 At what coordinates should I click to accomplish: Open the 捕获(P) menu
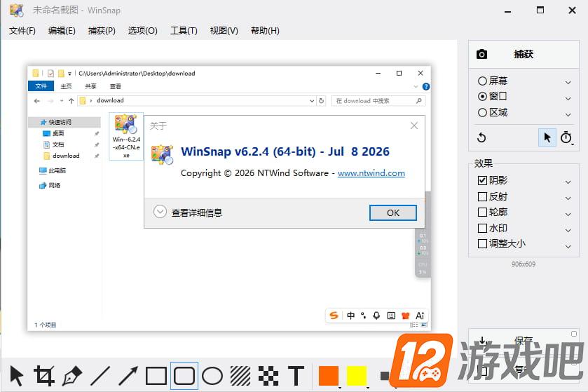[102, 31]
